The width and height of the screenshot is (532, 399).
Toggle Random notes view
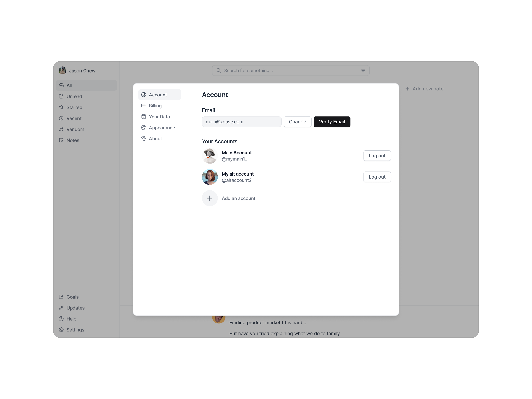75,129
